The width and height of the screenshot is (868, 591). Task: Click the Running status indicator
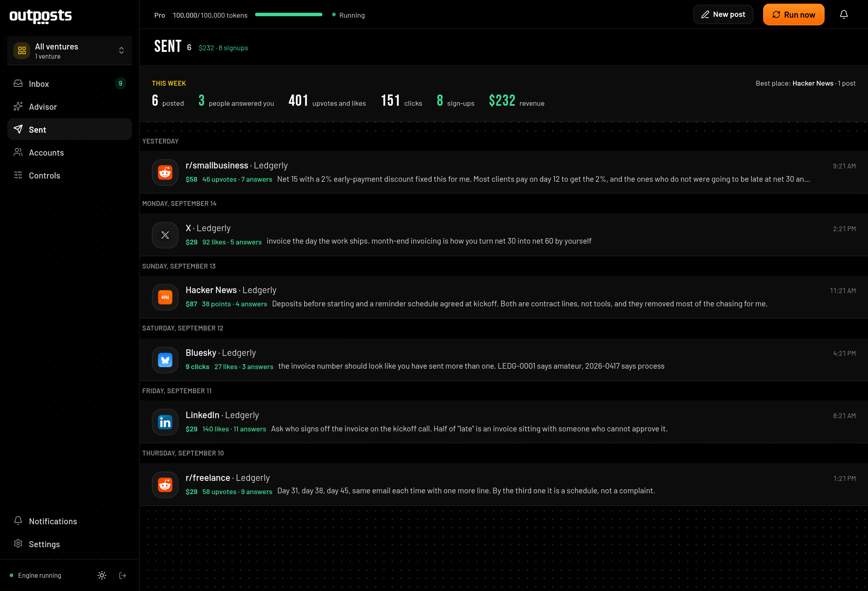point(348,15)
